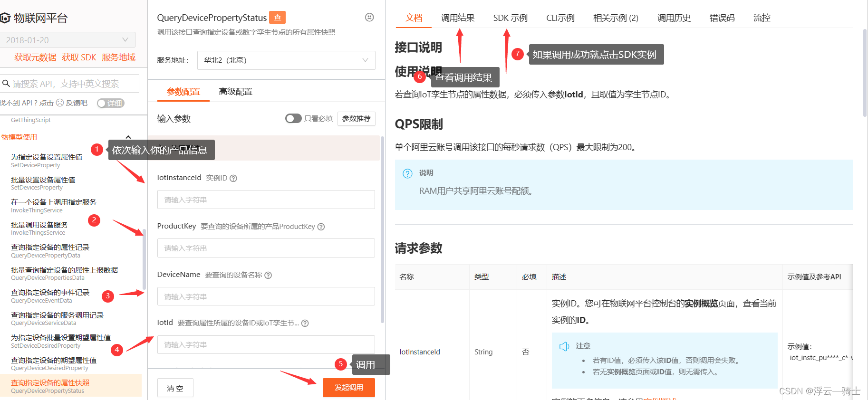Switch to the 调用结果 tab
868x400 pixels.
click(458, 18)
